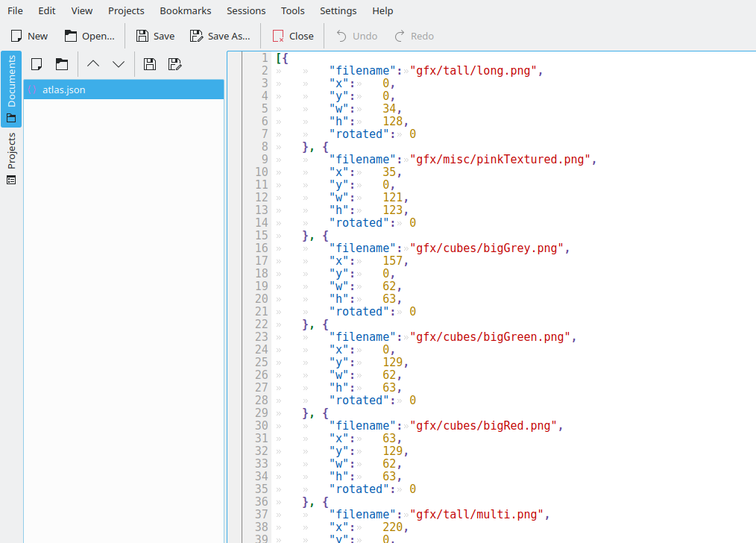Open the Sessions menu

click(246, 11)
